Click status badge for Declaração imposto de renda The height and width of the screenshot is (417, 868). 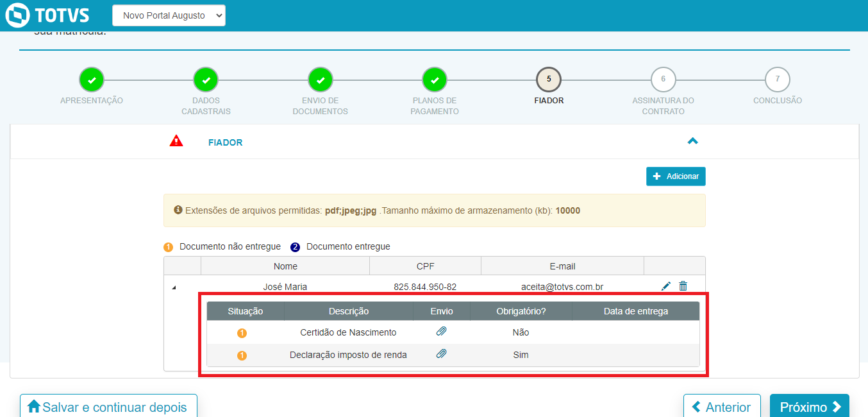click(242, 355)
